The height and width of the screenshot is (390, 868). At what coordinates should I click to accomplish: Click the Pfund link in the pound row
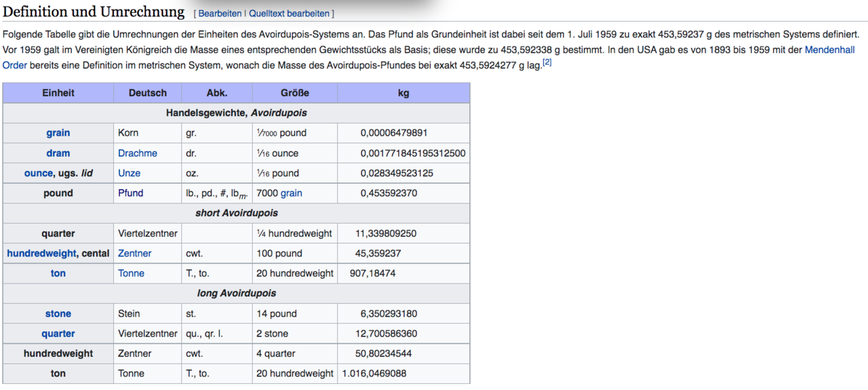(x=130, y=193)
